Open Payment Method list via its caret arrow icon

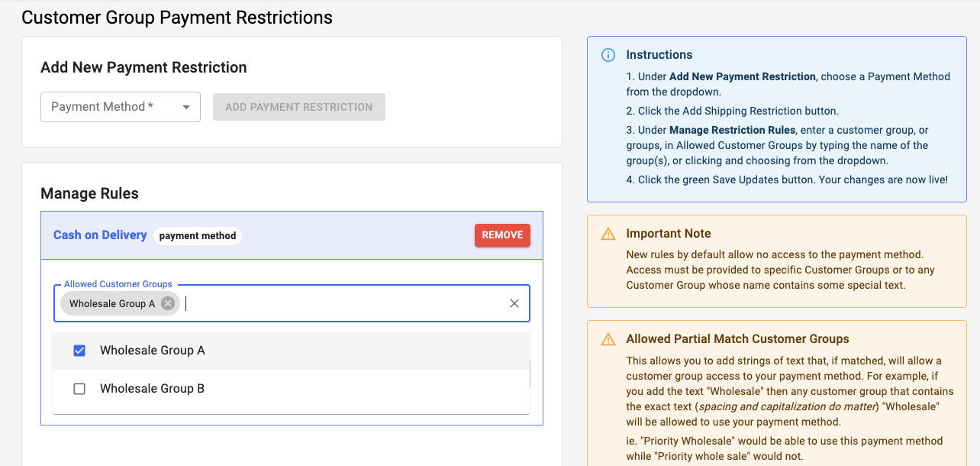185,107
